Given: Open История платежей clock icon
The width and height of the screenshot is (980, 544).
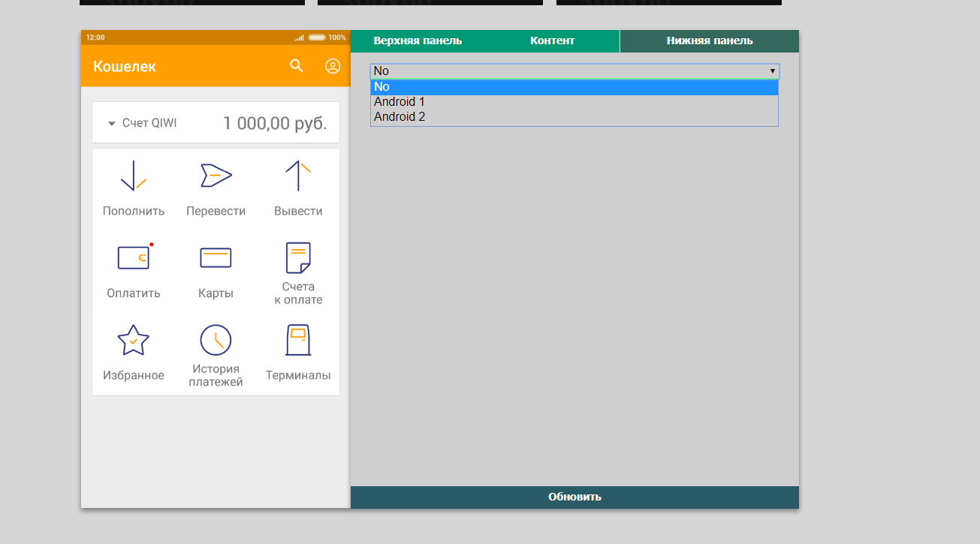Looking at the screenshot, I should (x=216, y=340).
